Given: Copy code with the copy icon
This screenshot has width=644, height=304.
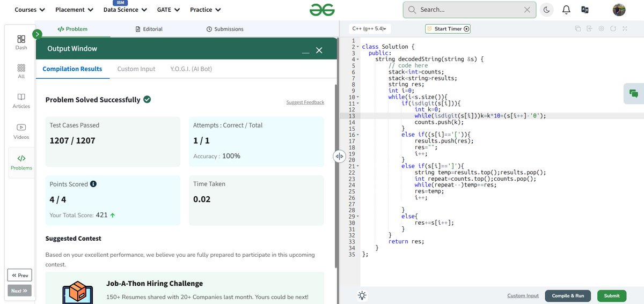Looking at the screenshot, I should (x=577, y=29).
